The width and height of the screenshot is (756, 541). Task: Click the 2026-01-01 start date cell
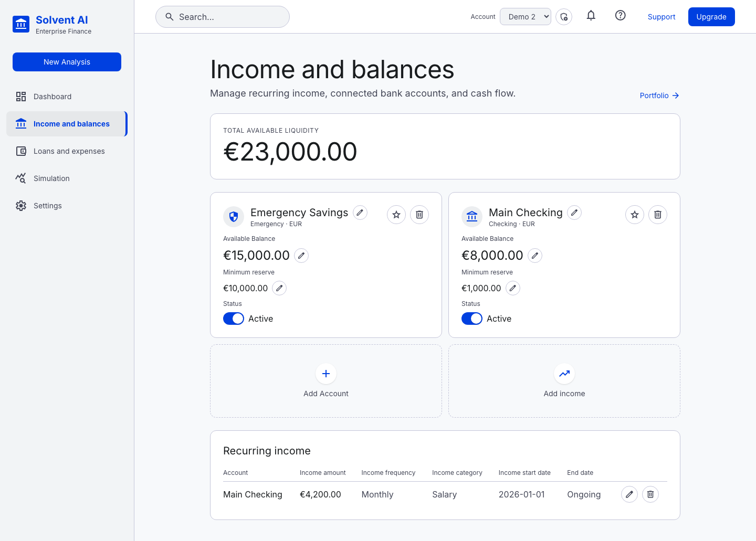click(522, 494)
